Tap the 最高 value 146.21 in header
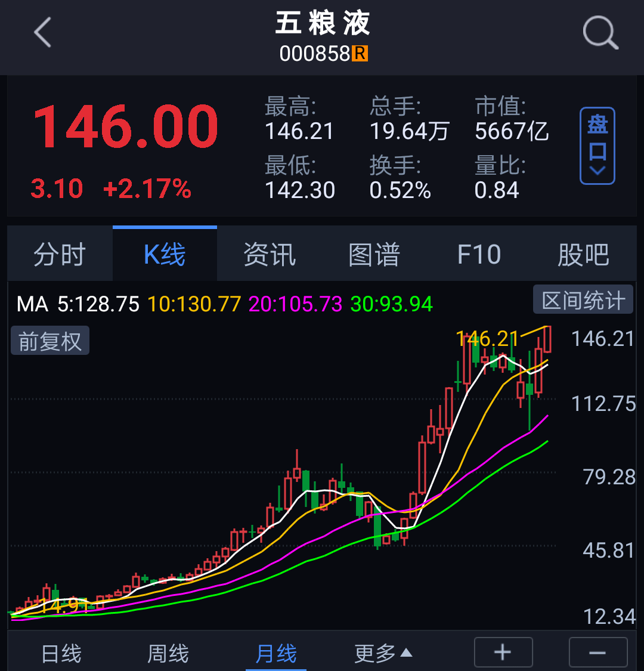This screenshot has height=671, width=644. [299, 131]
